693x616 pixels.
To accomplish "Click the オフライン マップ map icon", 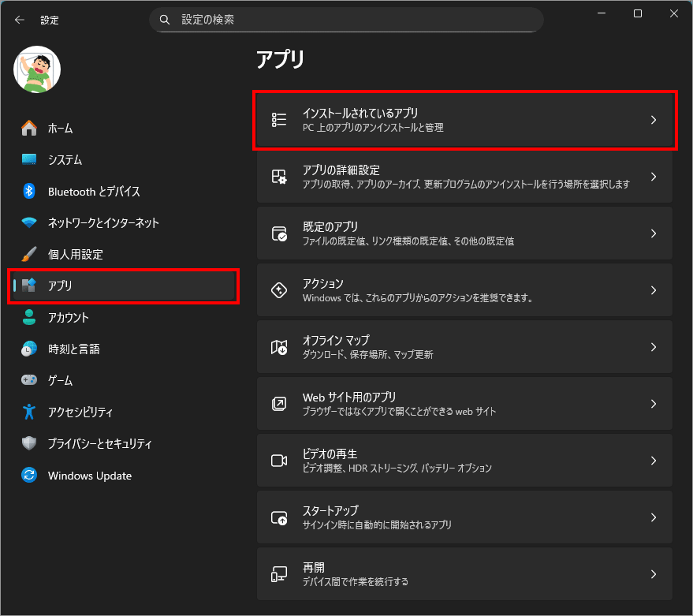I will pos(279,347).
